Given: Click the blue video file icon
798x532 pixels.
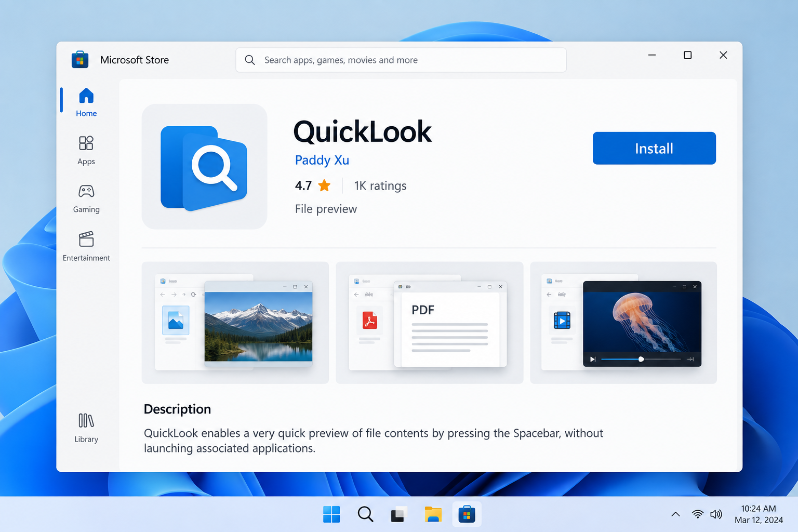Looking at the screenshot, I should 562,320.
